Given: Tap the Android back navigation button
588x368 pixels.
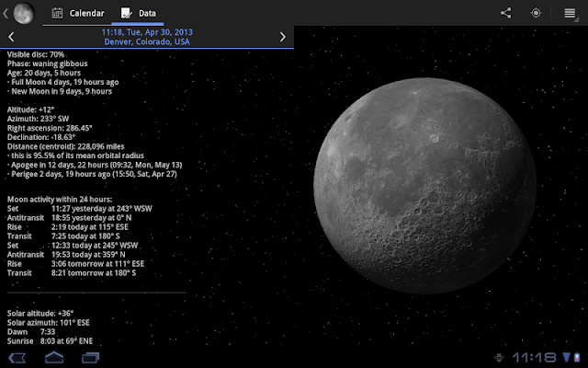Looking at the screenshot, I should 17,358.
